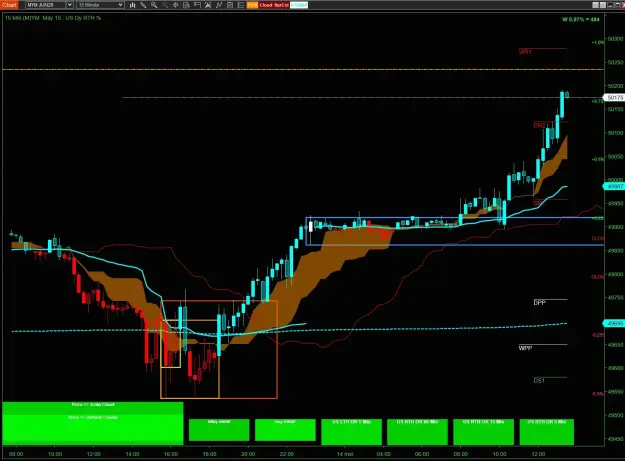
Task: Click the 50300 price axis label
Action: click(615, 39)
